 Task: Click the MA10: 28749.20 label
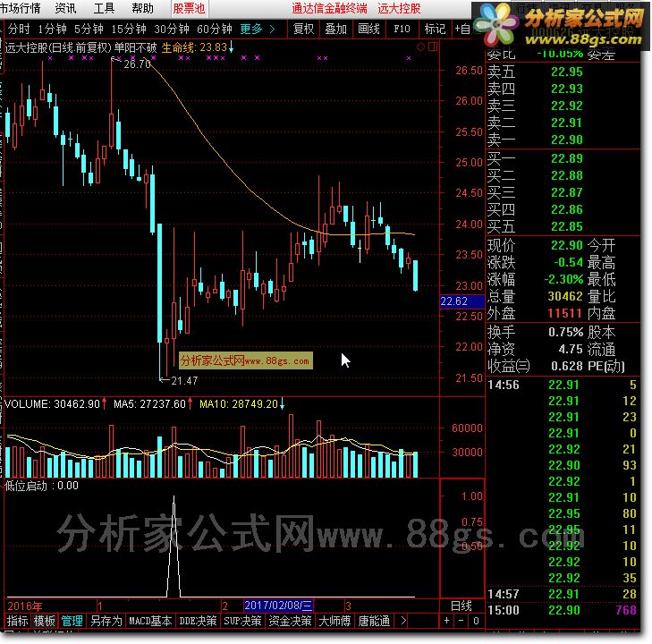point(239,403)
